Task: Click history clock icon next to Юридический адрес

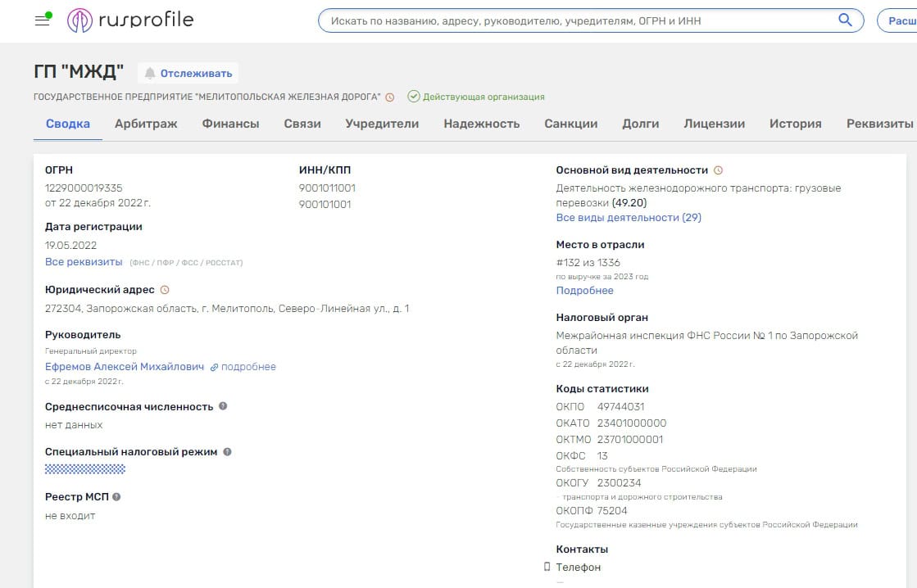Action: click(165, 290)
